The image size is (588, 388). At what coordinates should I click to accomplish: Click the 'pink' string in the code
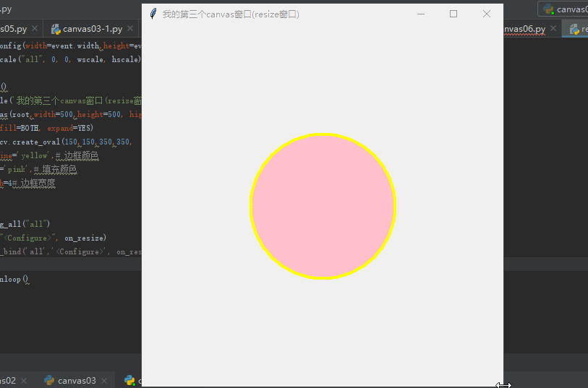(16, 170)
